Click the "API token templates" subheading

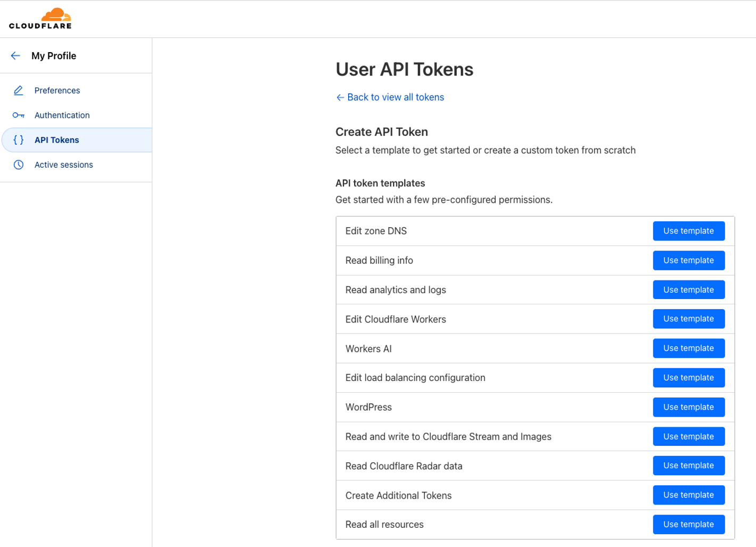(x=380, y=183)
